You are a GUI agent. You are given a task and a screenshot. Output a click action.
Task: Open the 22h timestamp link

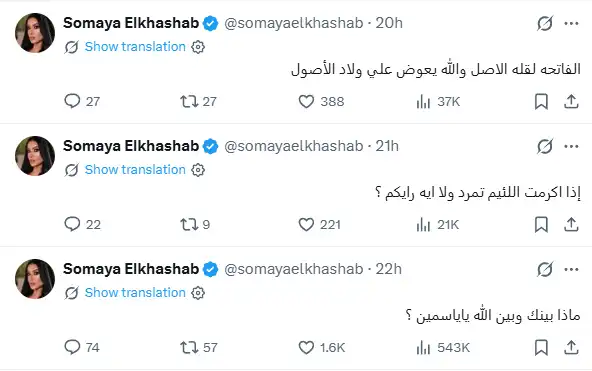(388, 269)
